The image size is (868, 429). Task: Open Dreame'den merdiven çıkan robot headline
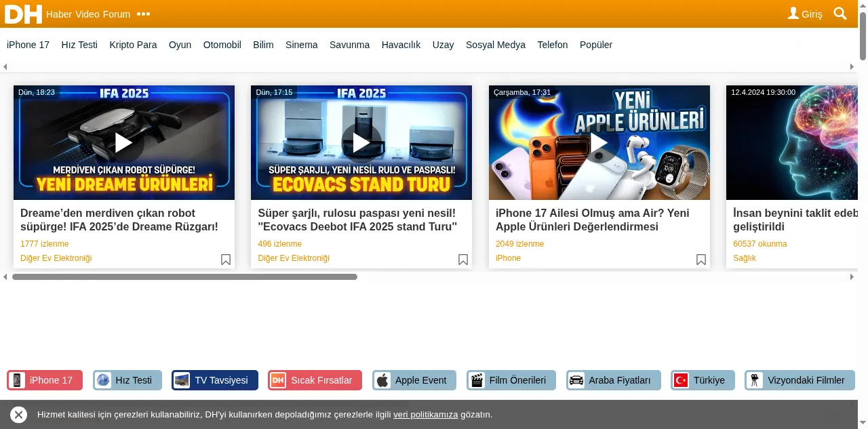[119, 220]
